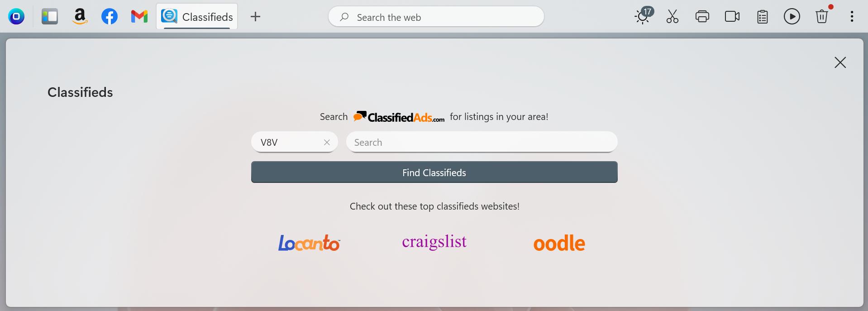Clear the V8V location field
Viewport: 868px width, 311px height.
[x=327, y=142]
